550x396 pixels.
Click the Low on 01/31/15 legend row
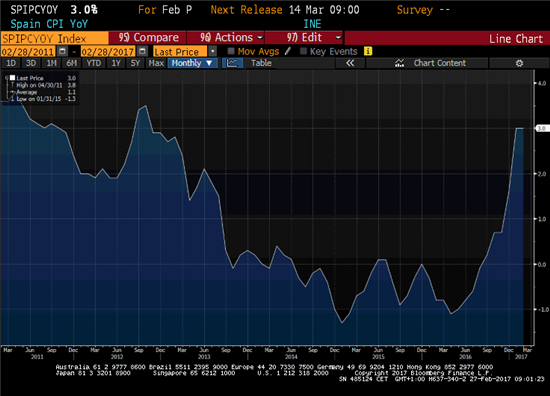point(43,99)
